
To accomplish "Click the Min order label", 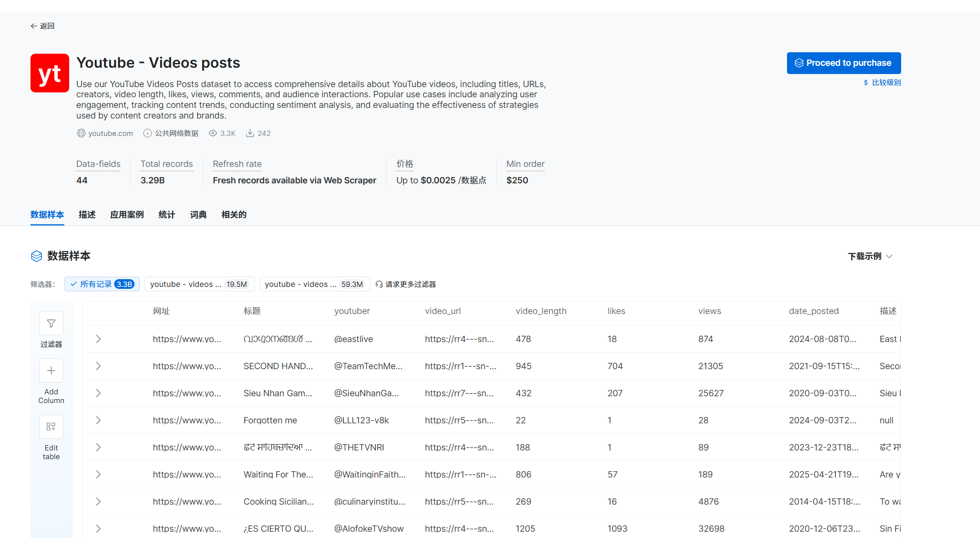I will [525, 164].
